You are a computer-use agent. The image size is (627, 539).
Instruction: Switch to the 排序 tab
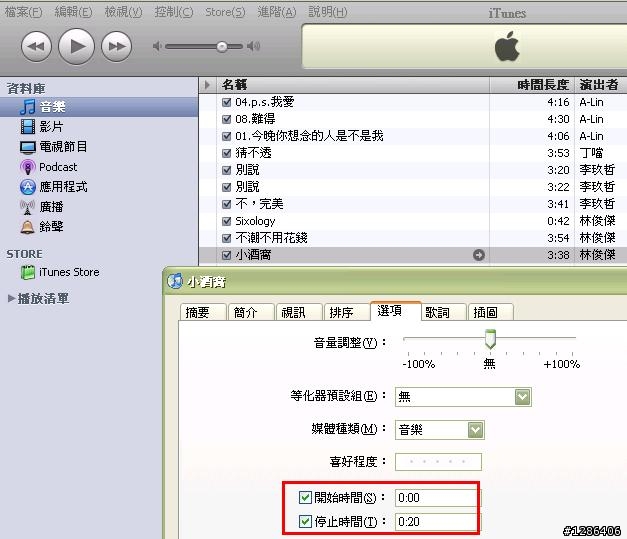pyautogui.click(x=347, y=312)
